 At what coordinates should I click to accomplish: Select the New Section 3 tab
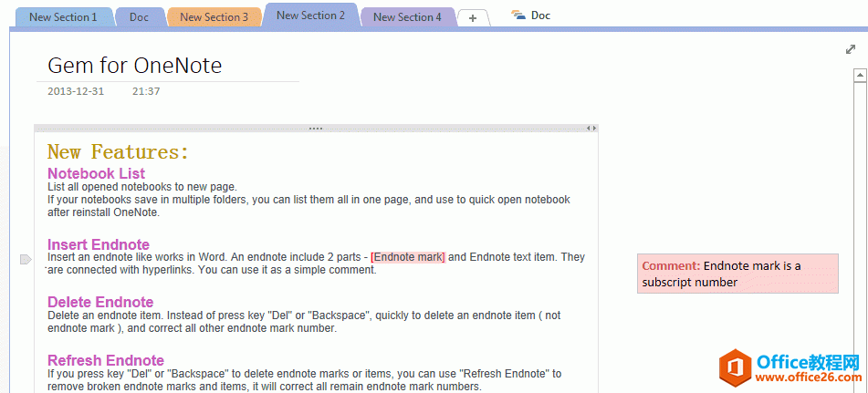pyautogui.click(x=214, y=17)
